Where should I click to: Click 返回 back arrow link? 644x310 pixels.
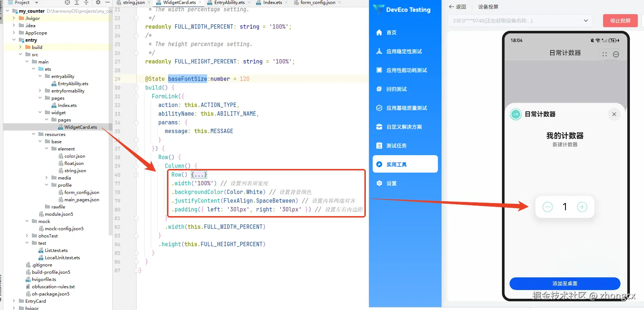[x=457, y=7]
